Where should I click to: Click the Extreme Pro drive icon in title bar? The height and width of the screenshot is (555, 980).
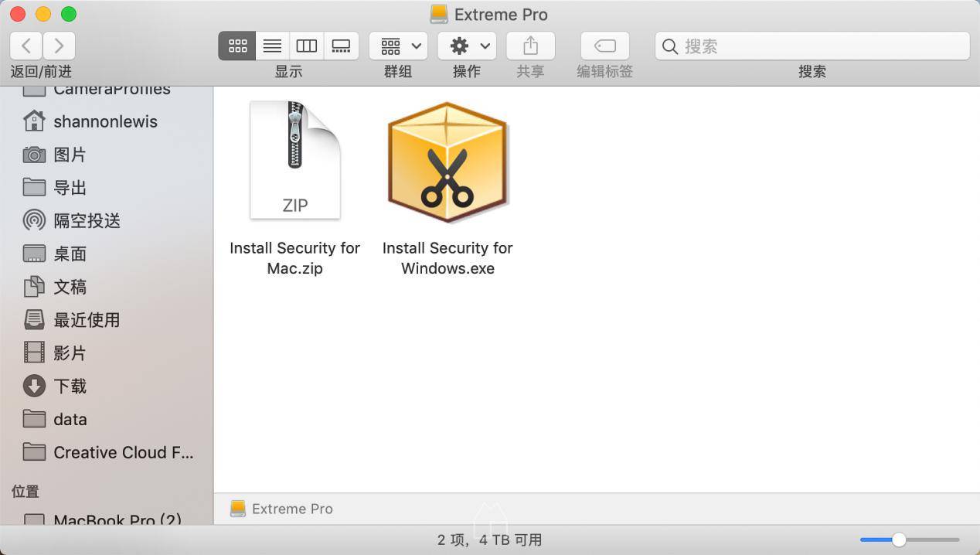439,14
